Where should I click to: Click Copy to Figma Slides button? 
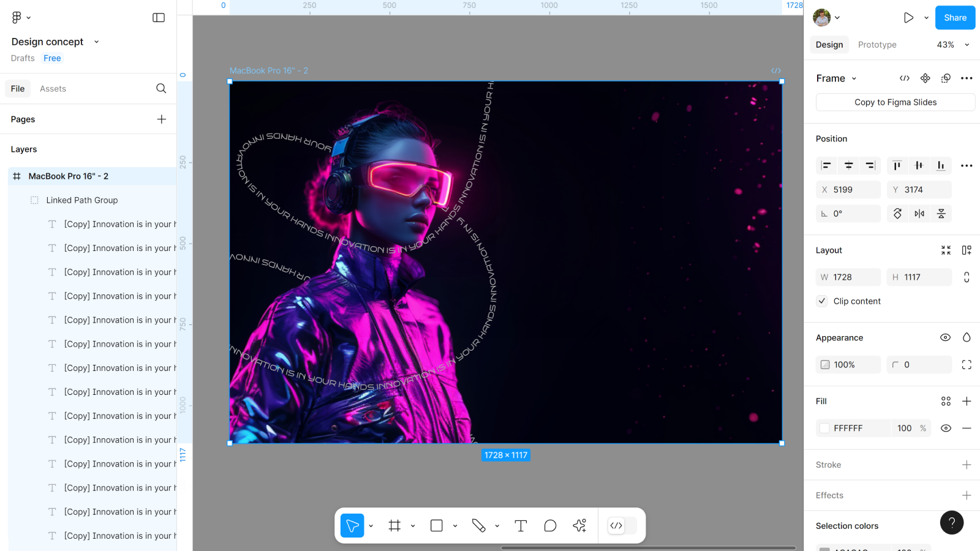[895, 102]
